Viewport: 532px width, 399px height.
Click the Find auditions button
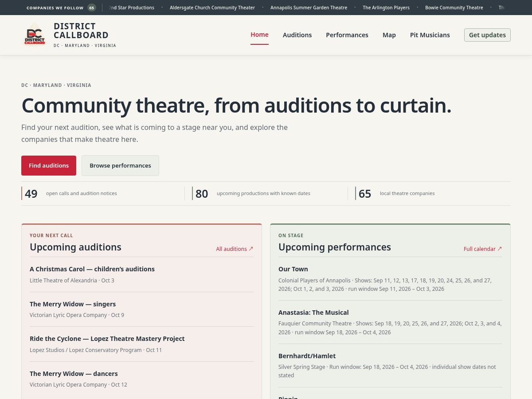[49, 165]
